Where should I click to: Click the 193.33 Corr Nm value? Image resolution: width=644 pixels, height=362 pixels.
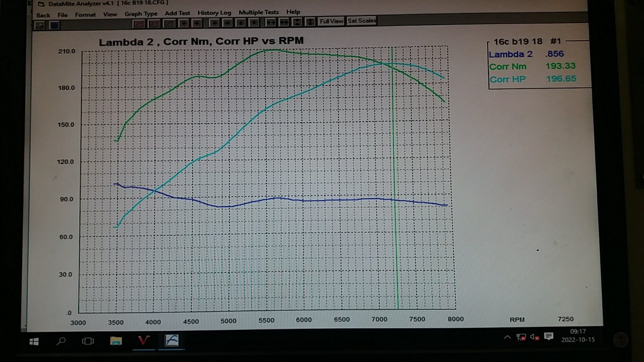point(560,66)
